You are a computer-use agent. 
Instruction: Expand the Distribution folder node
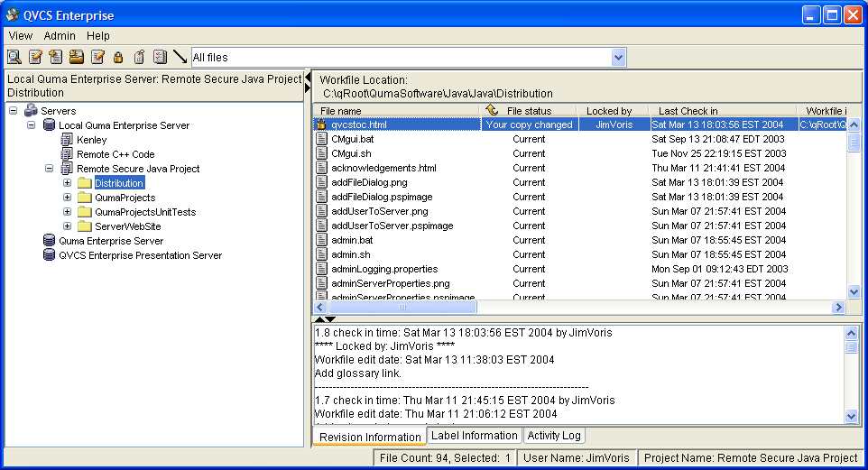click(x=67, y=183)
